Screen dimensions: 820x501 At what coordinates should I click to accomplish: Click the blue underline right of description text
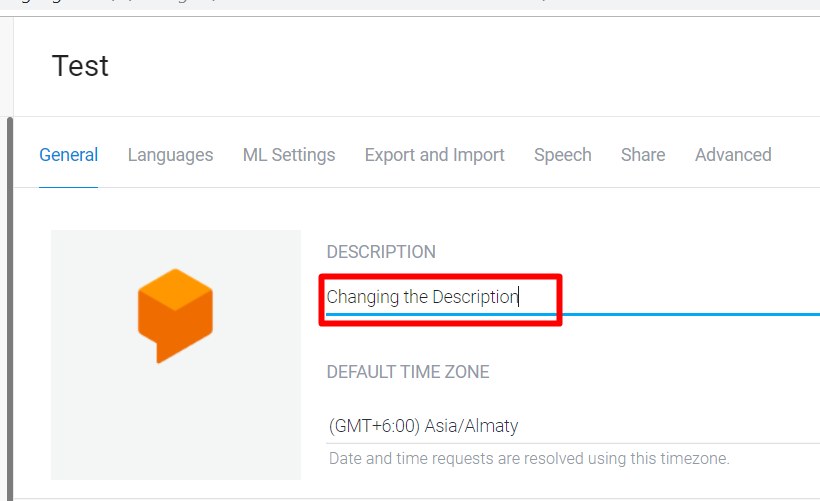pyautogui.click(x=690, y=314)
